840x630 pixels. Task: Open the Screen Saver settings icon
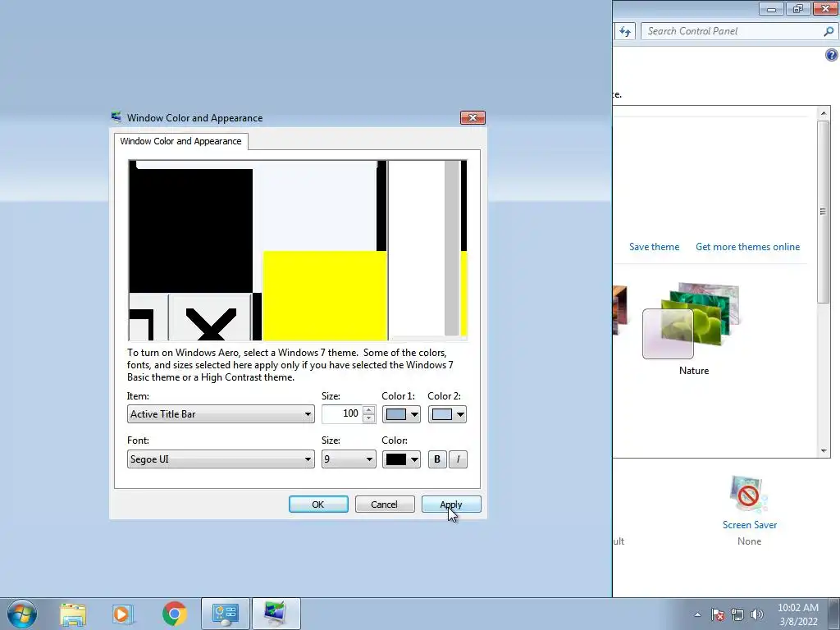748,494
